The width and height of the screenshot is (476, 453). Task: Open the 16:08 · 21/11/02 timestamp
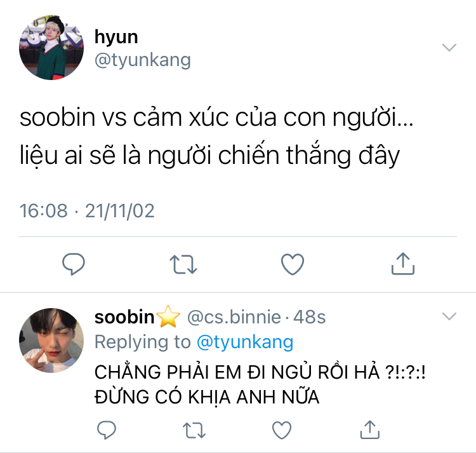87,210
